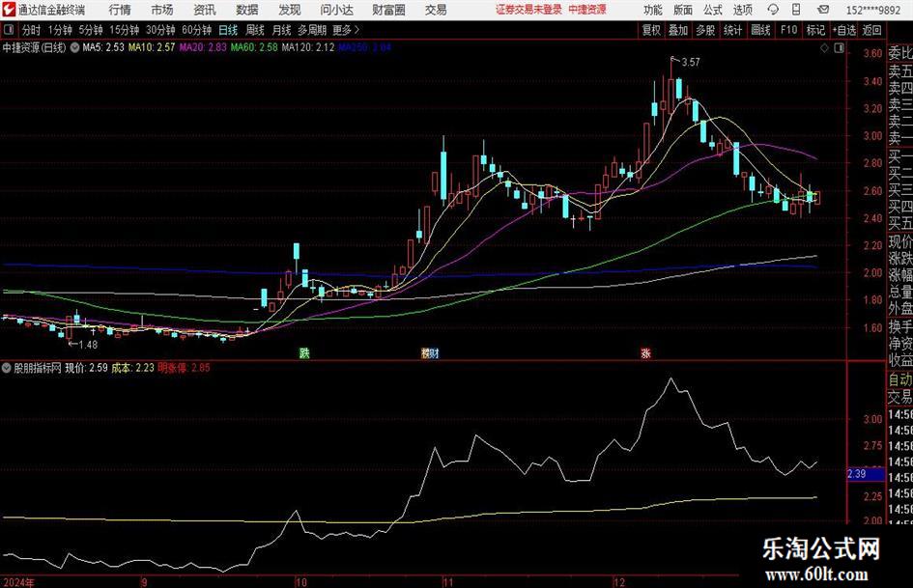Open the 公式 menu
The width and height of the screenshot is (913, 588).
coord(713,10)
